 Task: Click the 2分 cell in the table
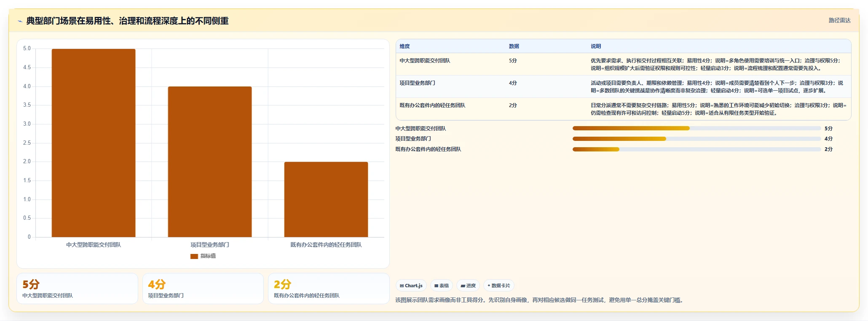[x=513, y=105]
